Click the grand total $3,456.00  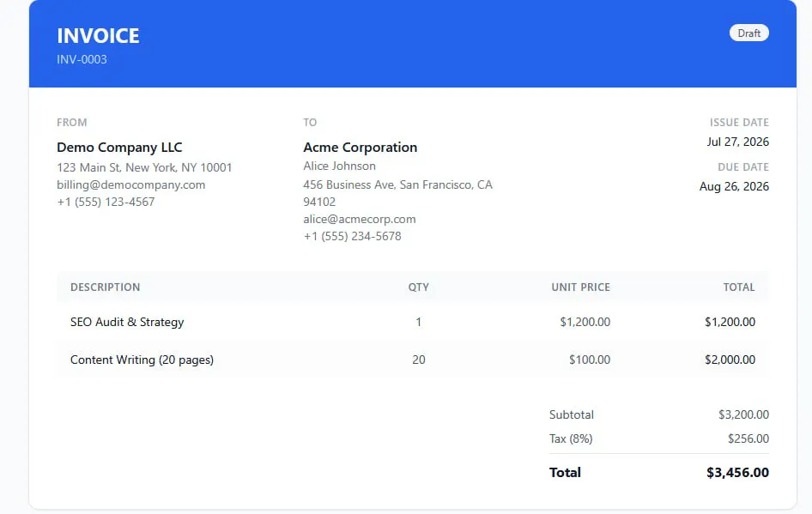[737, 473]
